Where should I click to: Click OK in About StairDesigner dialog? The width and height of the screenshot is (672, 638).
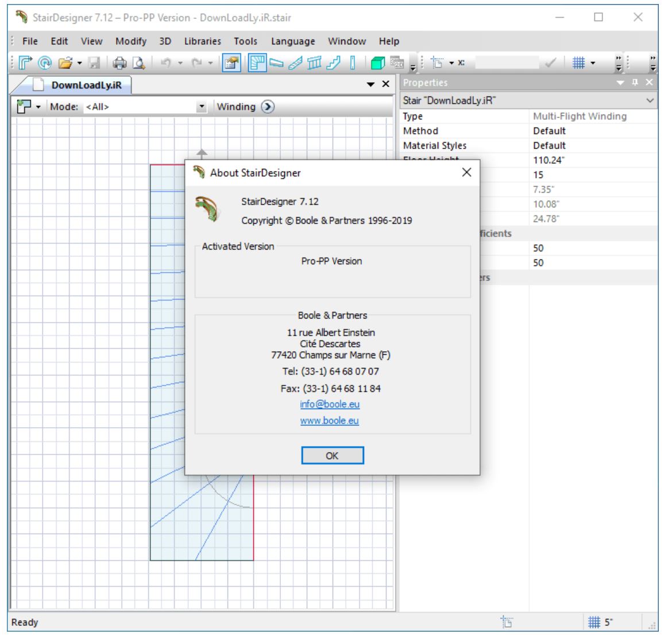pyautogui.click(x=332, y=455)
